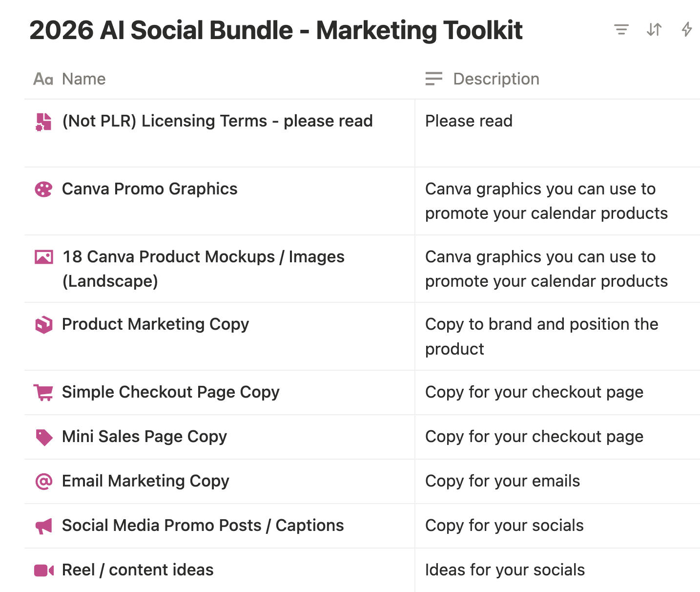Viewport: 700px width, 592px height.
Task: Click the megaphone icon for Social Media Promo
Action: click(x=43, y=526)
